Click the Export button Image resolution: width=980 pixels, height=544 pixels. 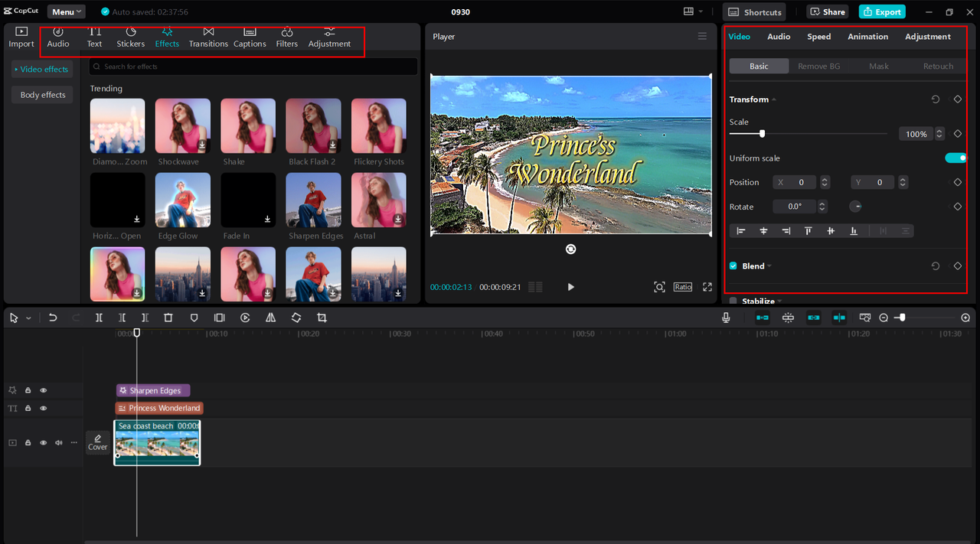(882, 11)
